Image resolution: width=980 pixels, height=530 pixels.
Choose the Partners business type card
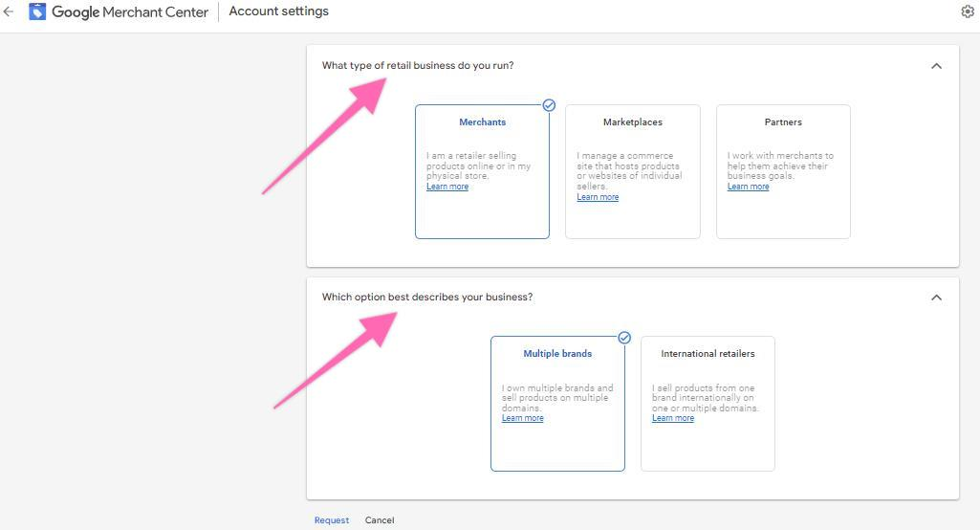782,171
